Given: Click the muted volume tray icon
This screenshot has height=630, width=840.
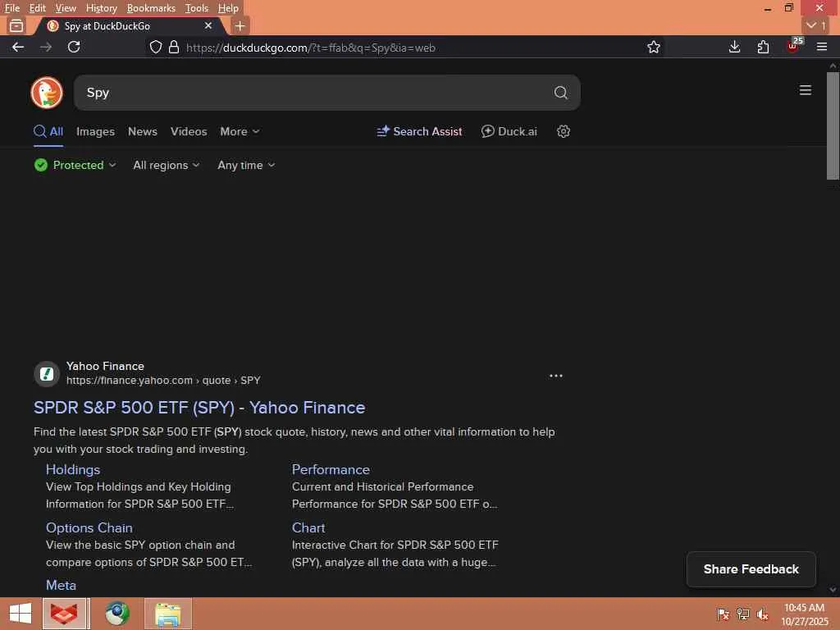Looking at the screenshot, I should click(762, 614).
